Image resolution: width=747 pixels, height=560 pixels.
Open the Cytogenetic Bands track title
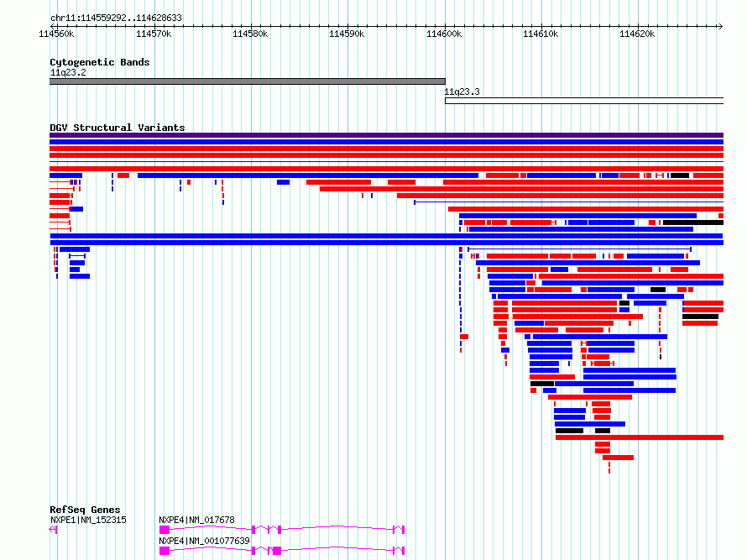(x=100, y=62)
